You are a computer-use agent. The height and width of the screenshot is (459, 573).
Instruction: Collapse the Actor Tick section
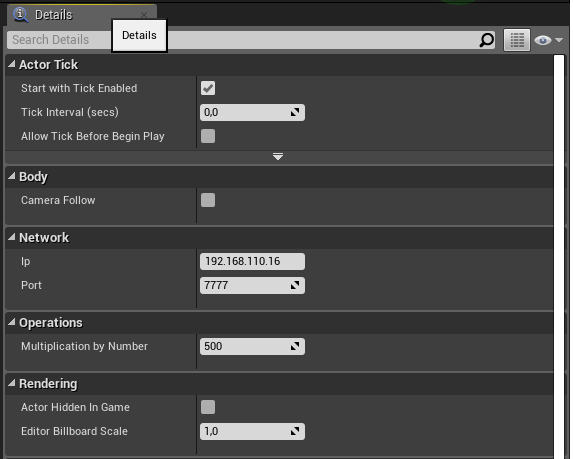12,64
